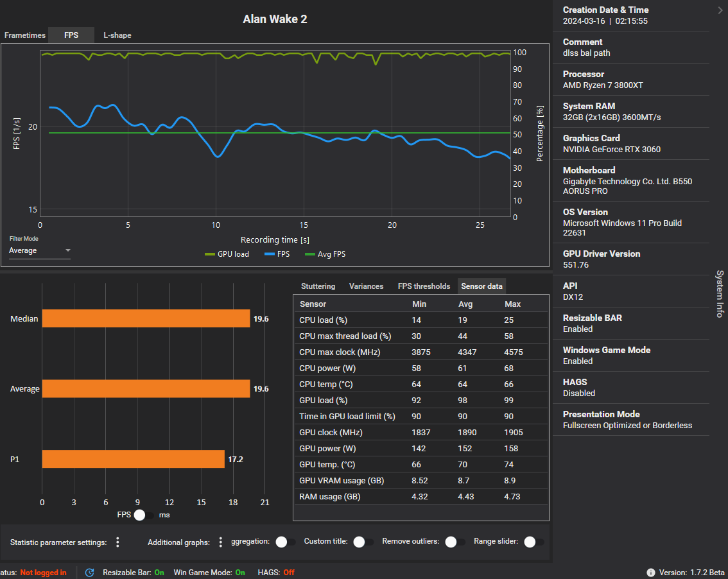This screenshot has height=579, width=728.
Task: Select the FPS graph tab
Action: [x=71, y=35]
